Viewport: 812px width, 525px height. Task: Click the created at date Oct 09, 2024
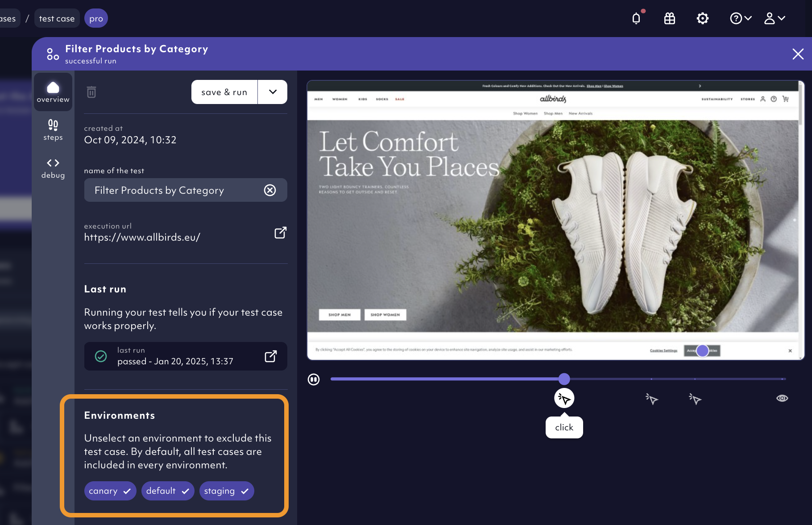pyautogui.click(x=130, y=140)
